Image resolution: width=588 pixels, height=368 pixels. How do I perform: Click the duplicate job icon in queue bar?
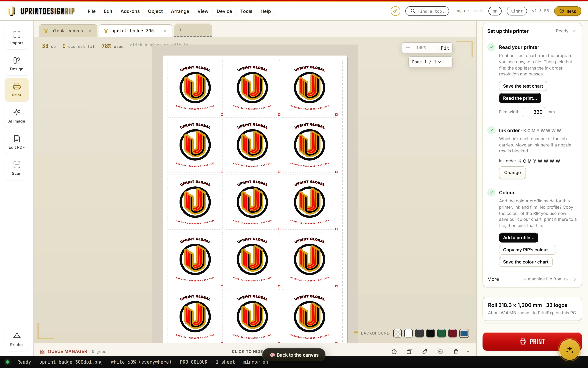409,351
